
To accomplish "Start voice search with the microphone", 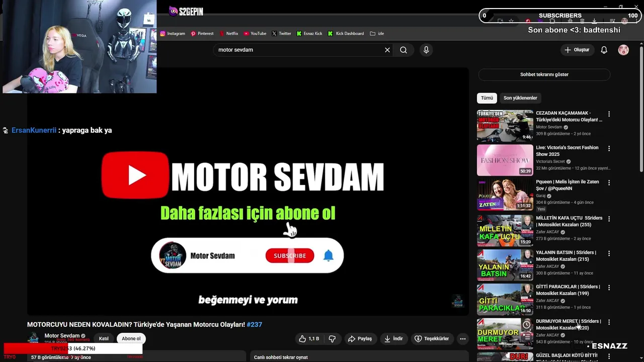I will pos(426,50).
